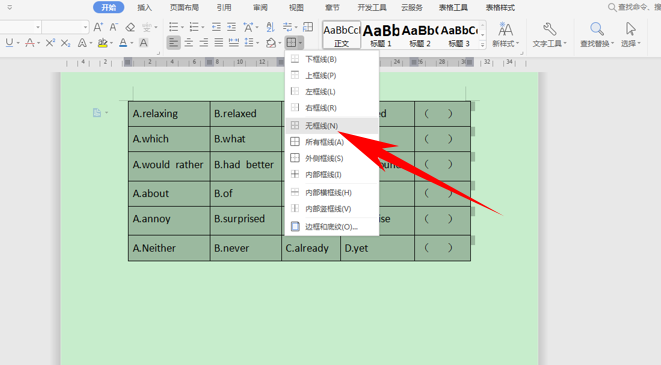Click the text effects outlined A icon

(82, 43)
